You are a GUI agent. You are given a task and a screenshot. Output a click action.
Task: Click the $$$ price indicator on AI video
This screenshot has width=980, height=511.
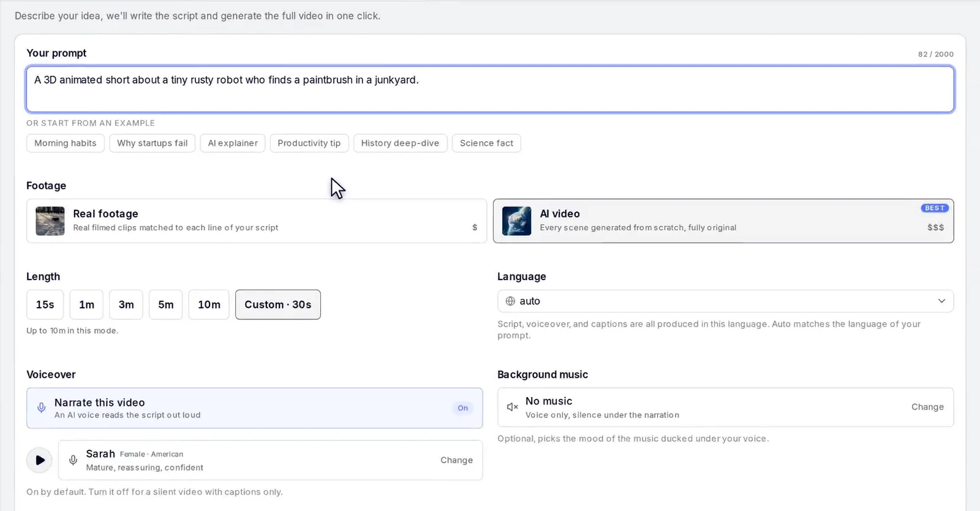[935, 227]
